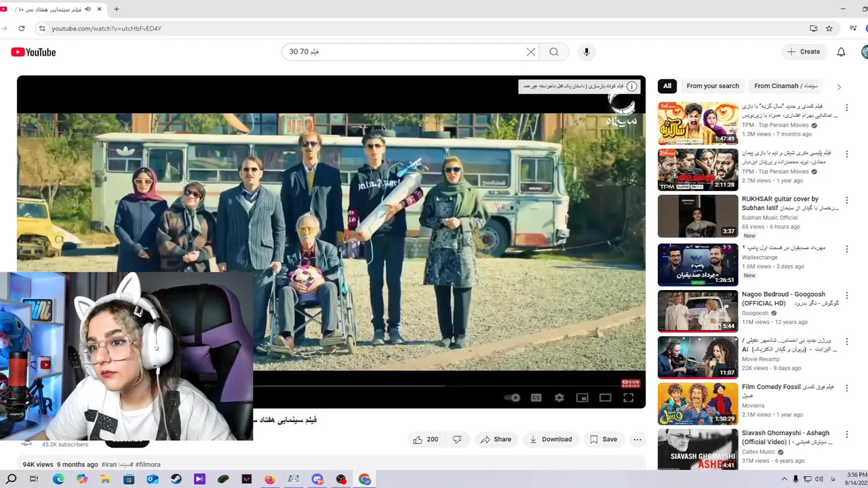Open Firefox from the taskbar
This screenshot has height=488, width=868.
pyautogui.click(x=270, y=479)
